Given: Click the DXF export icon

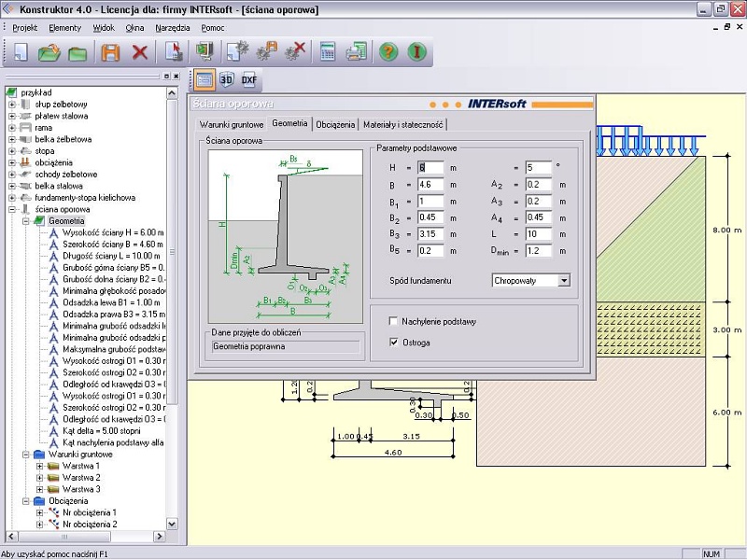Looking at the screenshot, I should [x=249, y=79].
